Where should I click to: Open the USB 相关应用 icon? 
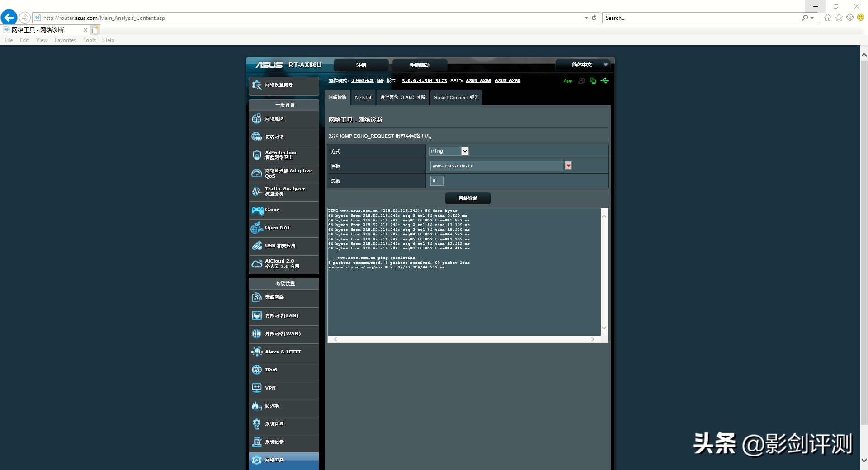(x=257, y=246)
